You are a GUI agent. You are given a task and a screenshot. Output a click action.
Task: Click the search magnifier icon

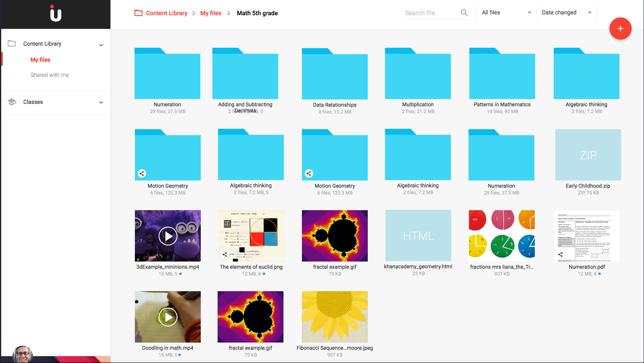(x=464, y=13)
